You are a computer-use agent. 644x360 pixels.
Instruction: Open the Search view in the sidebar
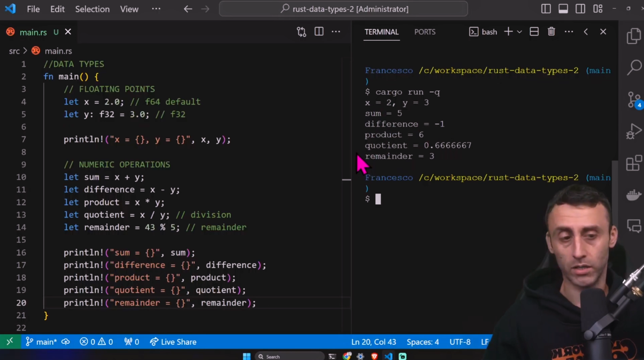(x=634, y=67)
